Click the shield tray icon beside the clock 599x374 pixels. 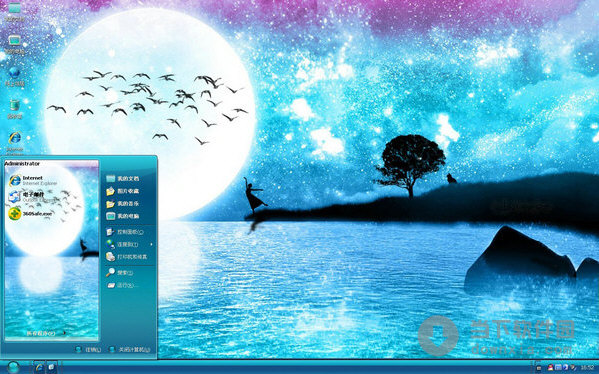573,368
